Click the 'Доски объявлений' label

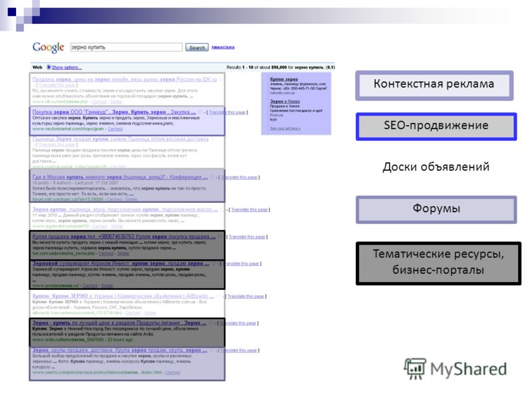(x=436, y=167)
